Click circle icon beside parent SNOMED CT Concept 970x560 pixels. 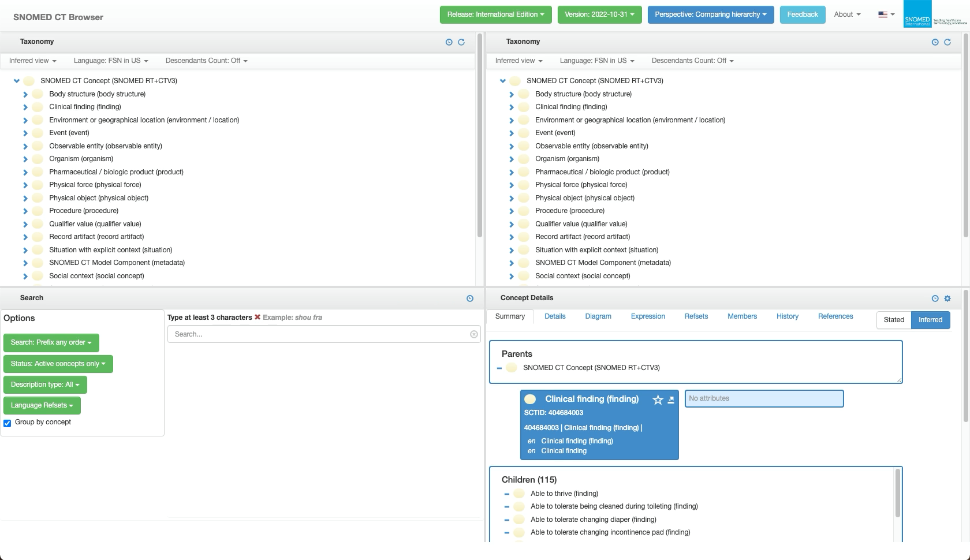coord(512,368)
